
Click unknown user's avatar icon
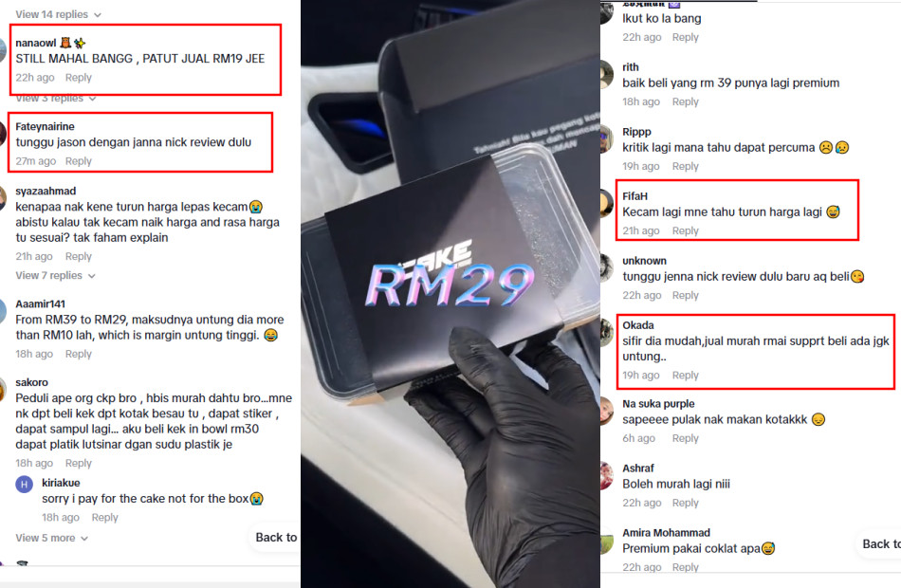[x=607, y=267]
